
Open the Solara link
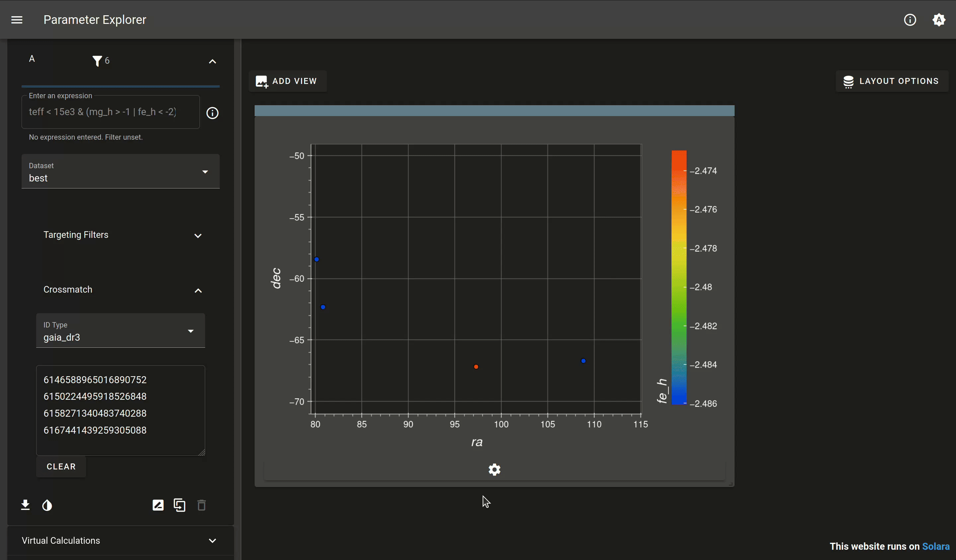click(935, 546)
